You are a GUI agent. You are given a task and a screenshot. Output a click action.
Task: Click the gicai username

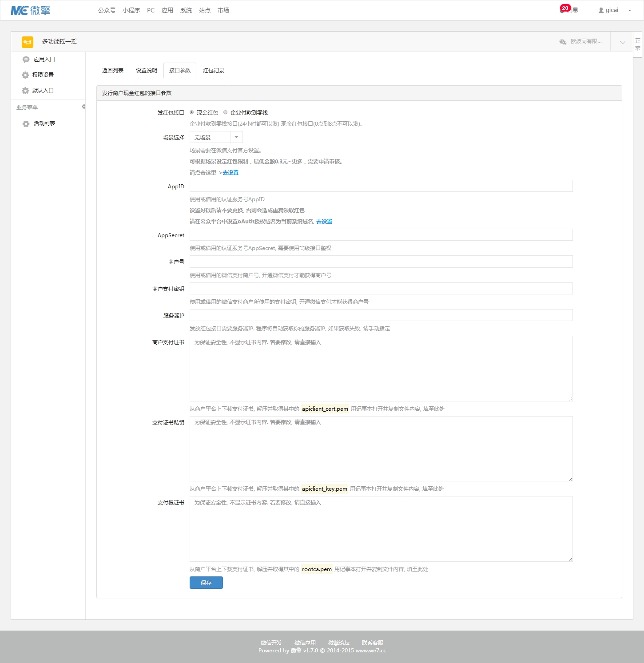pyautogui.click(x=612, y=10)
